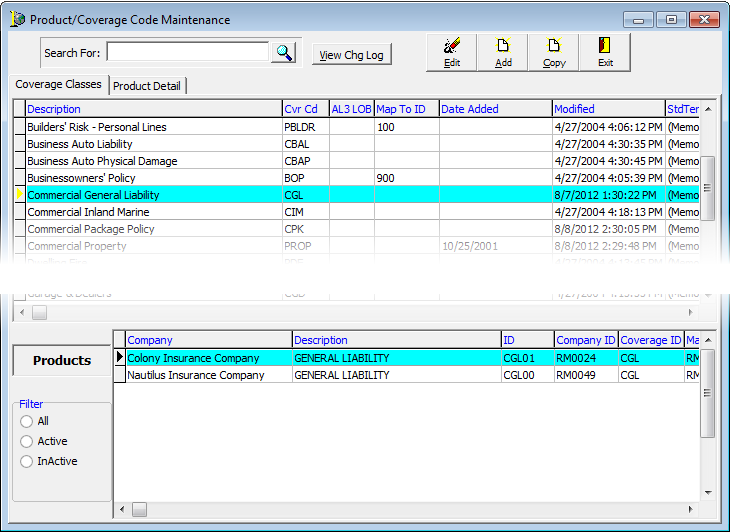
Task: Select the All filter radio button
Action: tap(27, 421)
